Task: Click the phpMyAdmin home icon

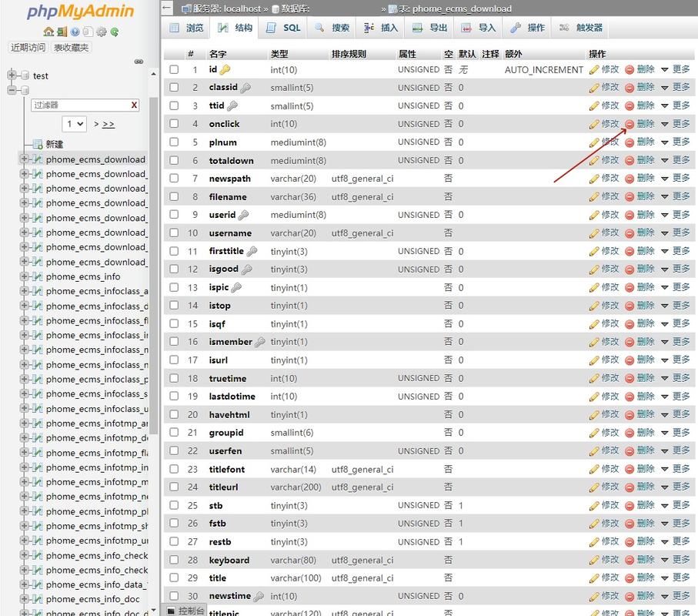Action: coord(48,32)
